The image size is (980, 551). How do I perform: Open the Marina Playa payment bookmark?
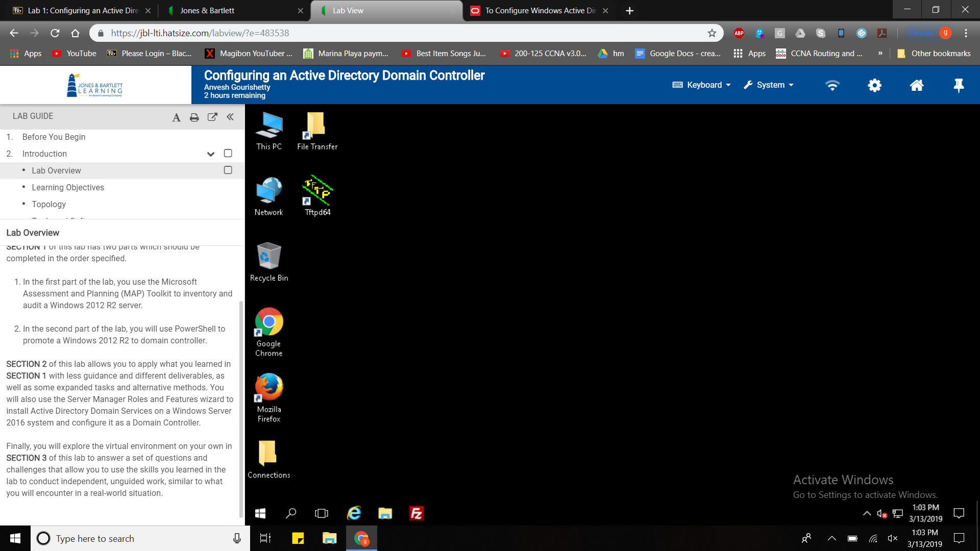tap(346, 53)
